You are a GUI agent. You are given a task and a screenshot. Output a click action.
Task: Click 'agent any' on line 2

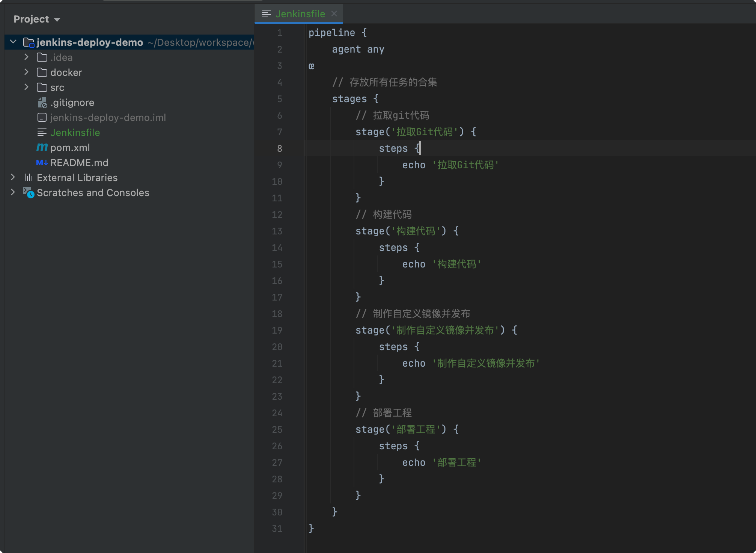358,49
